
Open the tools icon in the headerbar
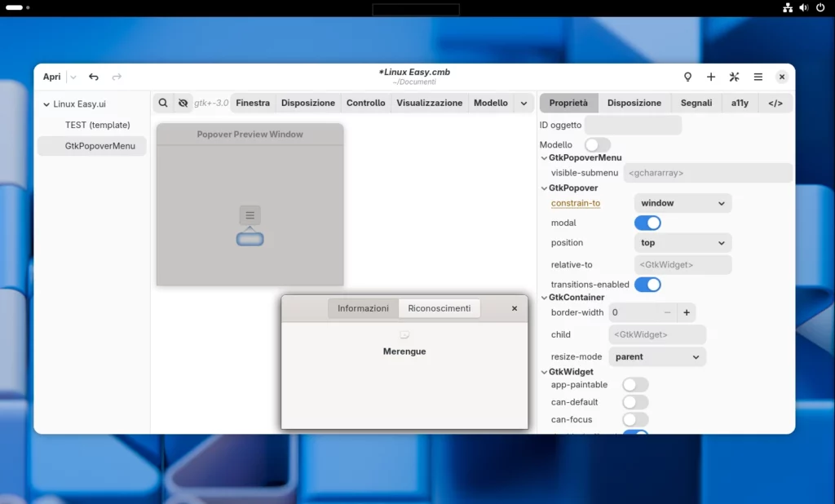click(x=734, y=77)
